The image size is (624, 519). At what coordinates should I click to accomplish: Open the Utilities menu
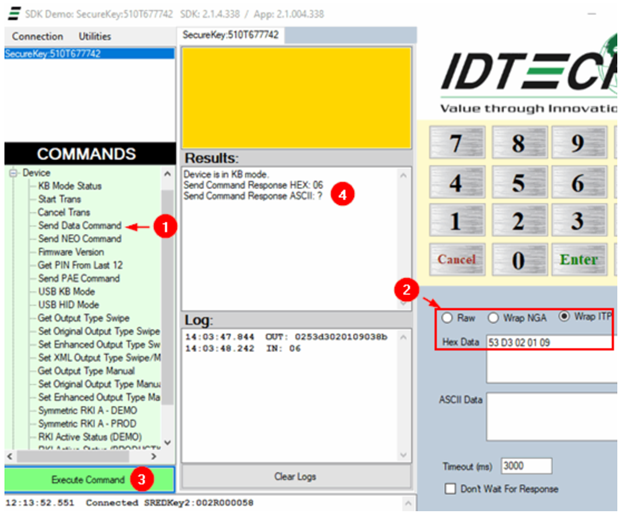[95, 36]
